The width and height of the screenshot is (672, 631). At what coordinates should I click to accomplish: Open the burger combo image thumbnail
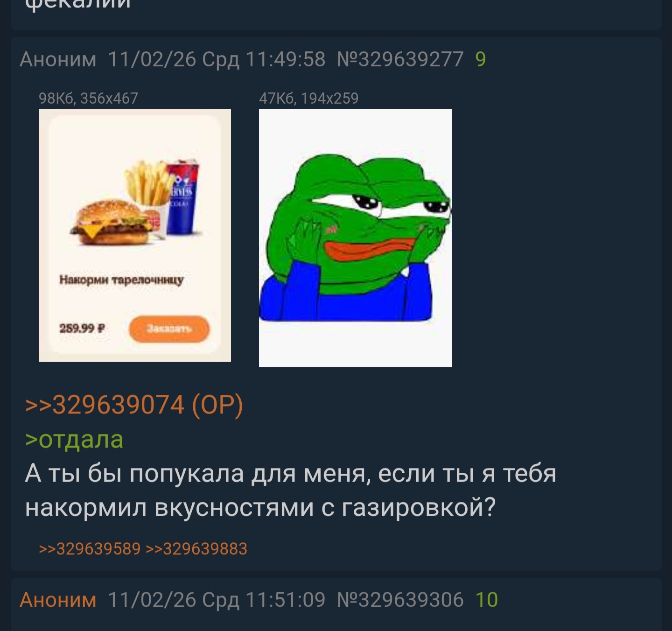pyautogui.click(x=135, y=235)
